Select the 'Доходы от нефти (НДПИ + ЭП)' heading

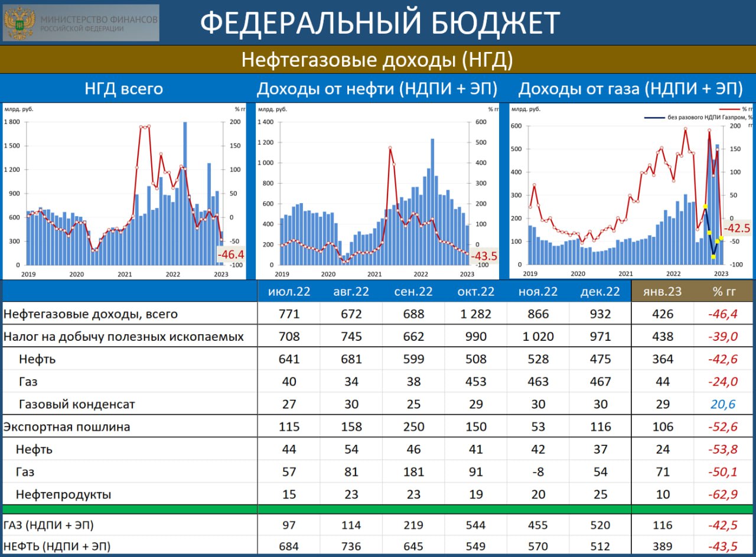(377, 89)
